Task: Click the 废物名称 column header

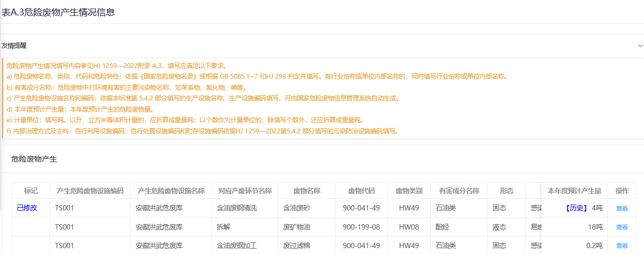Action: [307, 191]
